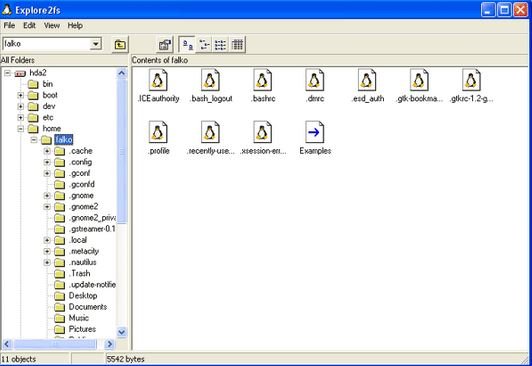Select the .gtk-bookma... file icon
The image size is (532, 366).
click(419, 80)
